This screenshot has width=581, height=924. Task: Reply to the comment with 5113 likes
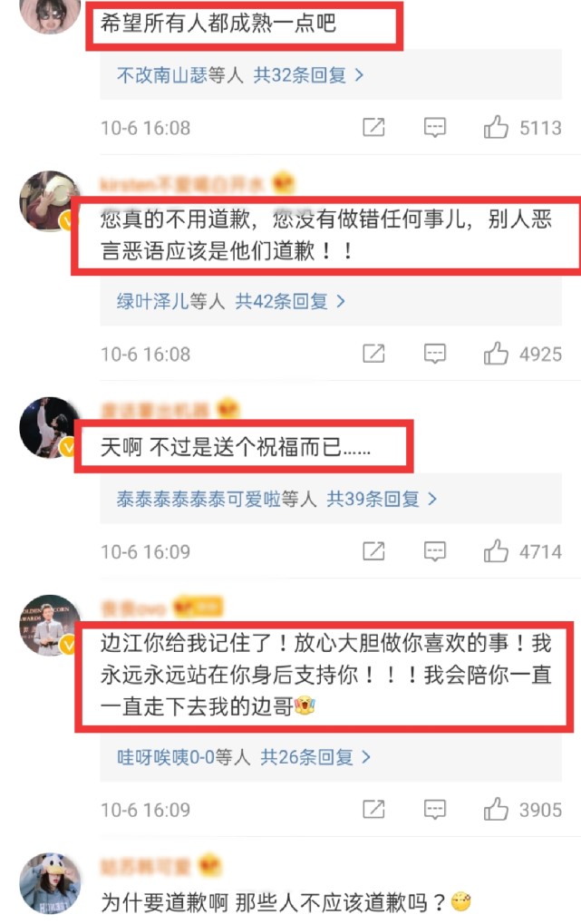pos(435,127)
